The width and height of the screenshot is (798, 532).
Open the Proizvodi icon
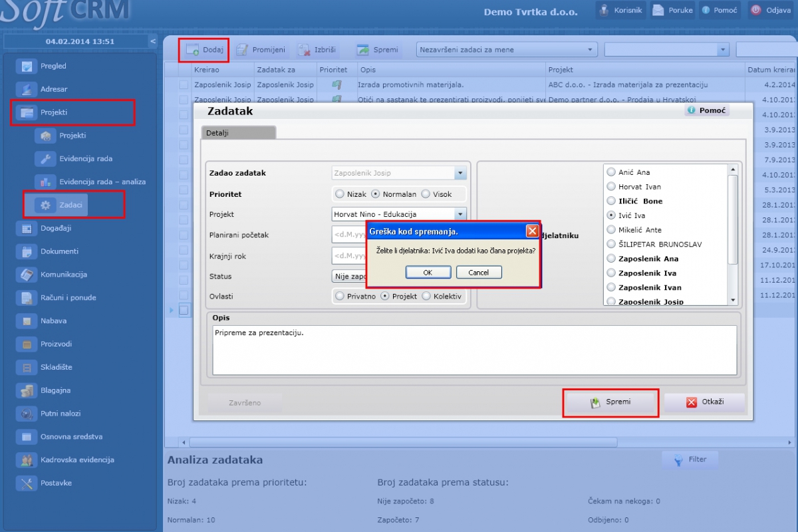[x=27, y=344]
